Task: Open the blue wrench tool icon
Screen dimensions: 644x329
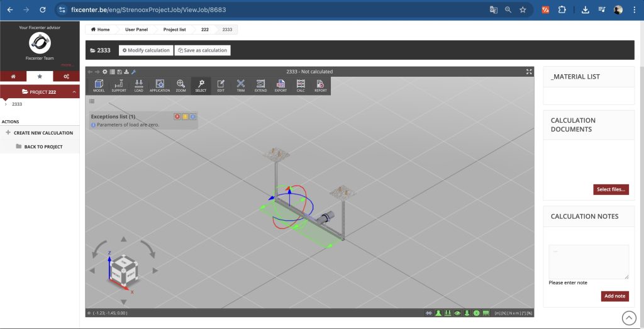Action: (x=133, y=72)
